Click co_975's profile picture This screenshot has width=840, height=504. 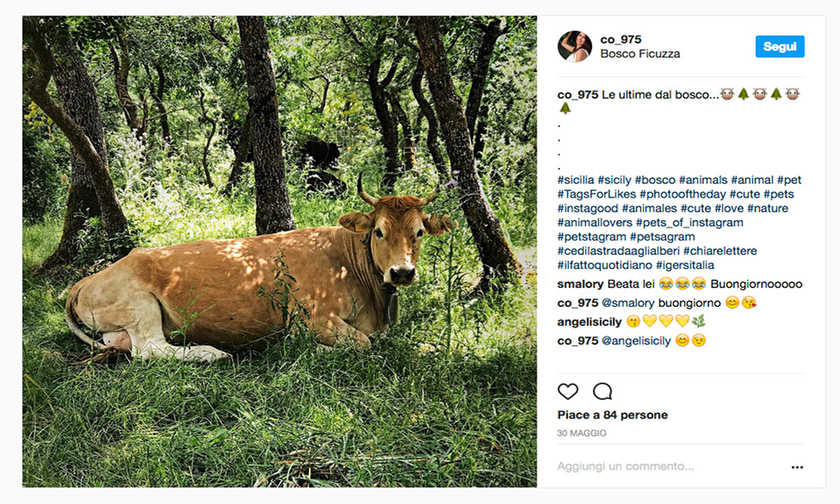click(x=574, y=46)
